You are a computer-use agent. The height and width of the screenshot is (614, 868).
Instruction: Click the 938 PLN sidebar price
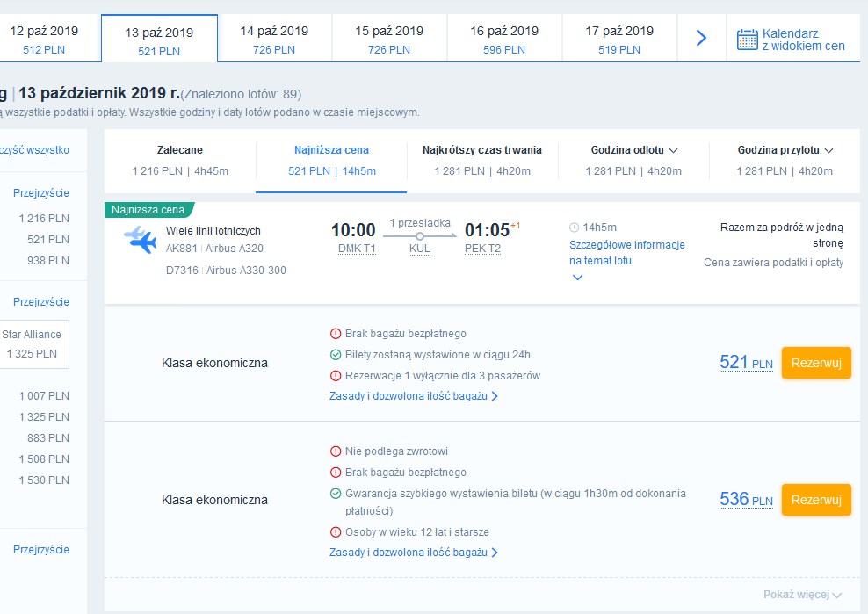point(48,261)
